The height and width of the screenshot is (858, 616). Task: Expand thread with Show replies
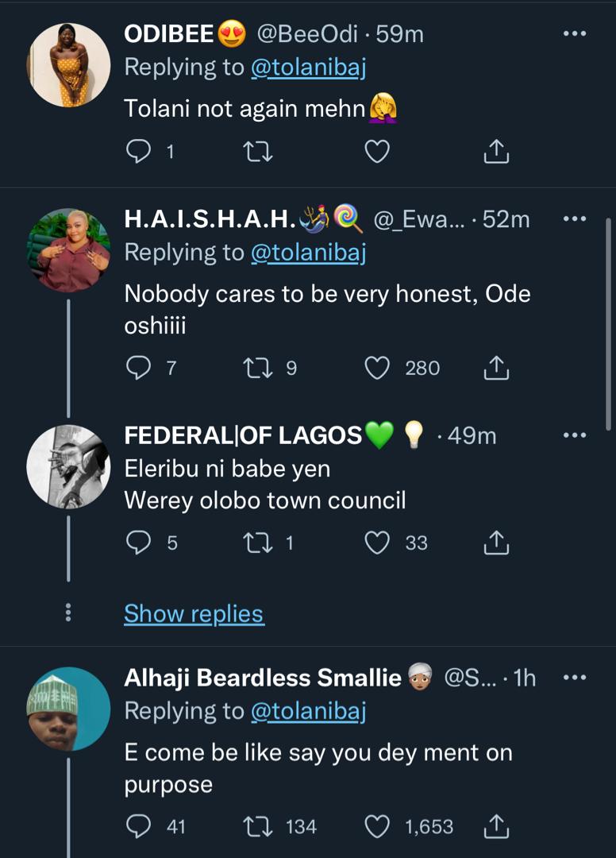[x=194, y=613]
